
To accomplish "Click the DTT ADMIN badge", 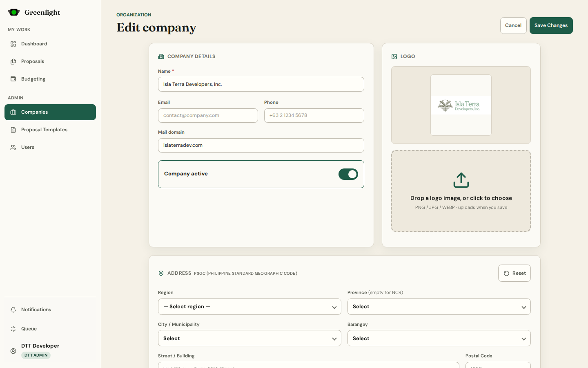I will pyautogui.click(x=36, y=355).
